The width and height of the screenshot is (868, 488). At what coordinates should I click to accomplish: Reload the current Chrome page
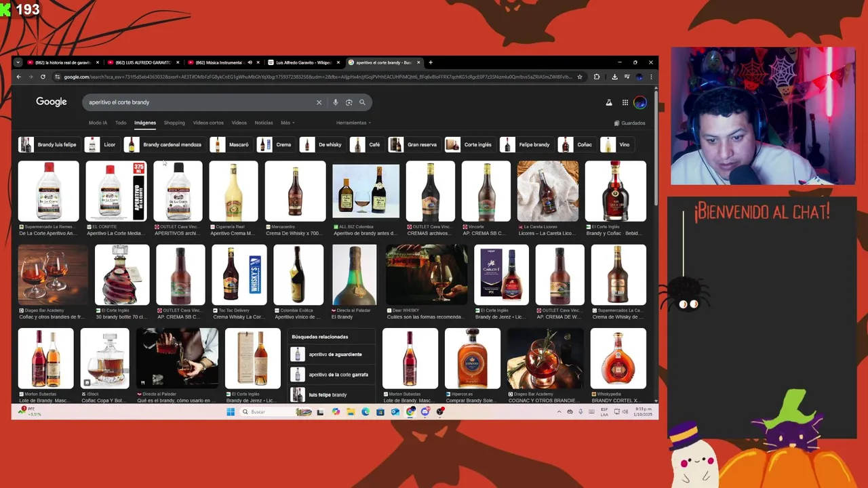(42, 77)
